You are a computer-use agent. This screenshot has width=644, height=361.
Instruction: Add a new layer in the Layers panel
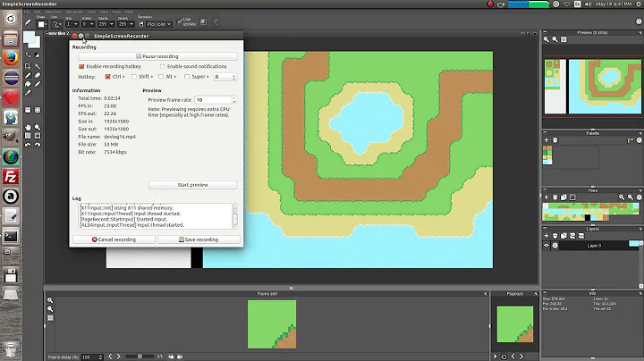click(547, 236)
